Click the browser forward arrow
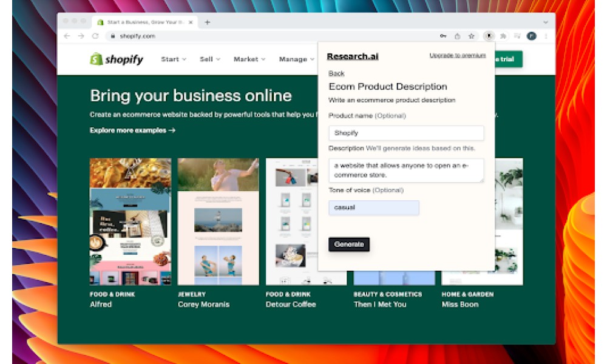 click(81, 36)
